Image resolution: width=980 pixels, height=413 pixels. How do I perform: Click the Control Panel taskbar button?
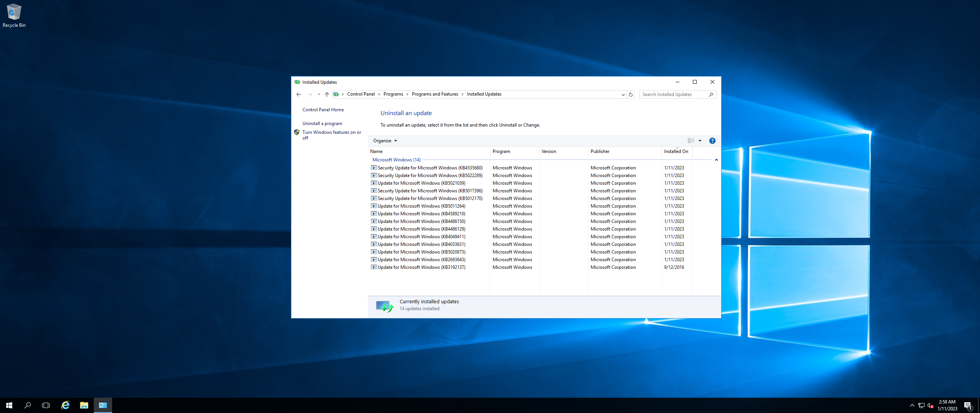(x=103, y=405)
